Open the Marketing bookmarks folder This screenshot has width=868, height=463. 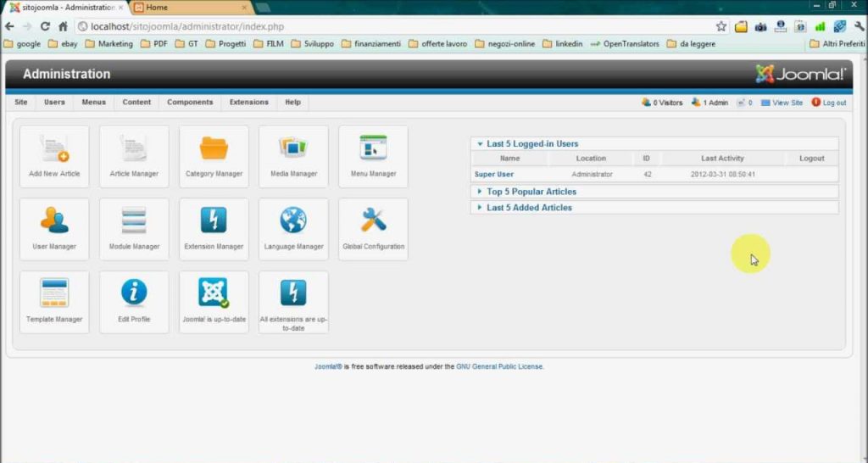tap(109, 44)
